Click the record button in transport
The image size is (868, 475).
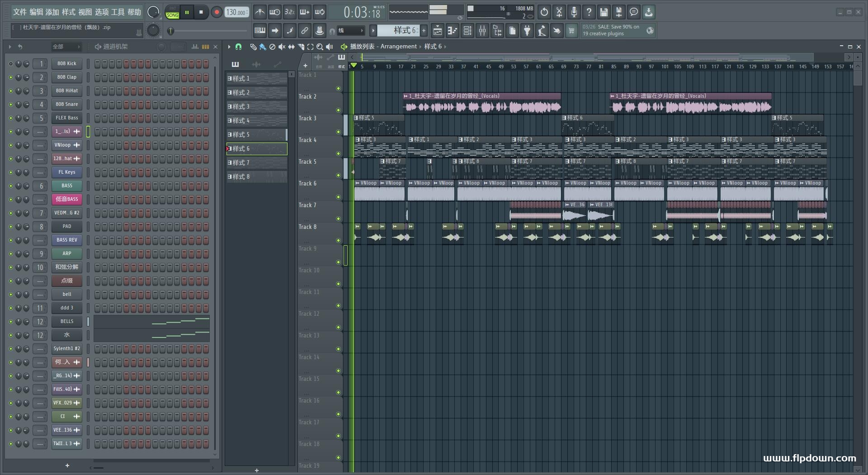(x=217, y=12)
